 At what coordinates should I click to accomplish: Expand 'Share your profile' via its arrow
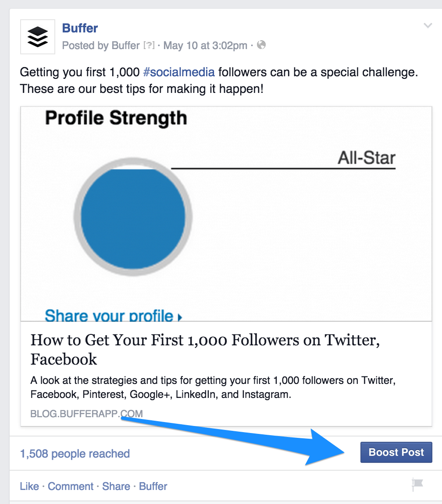[x=179, y=316]
